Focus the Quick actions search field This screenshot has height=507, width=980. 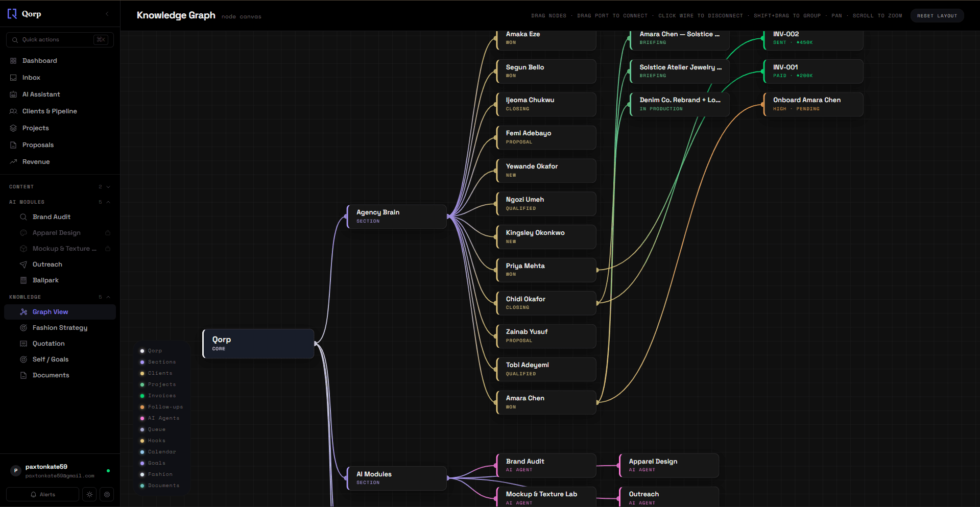tap(60, 40)
